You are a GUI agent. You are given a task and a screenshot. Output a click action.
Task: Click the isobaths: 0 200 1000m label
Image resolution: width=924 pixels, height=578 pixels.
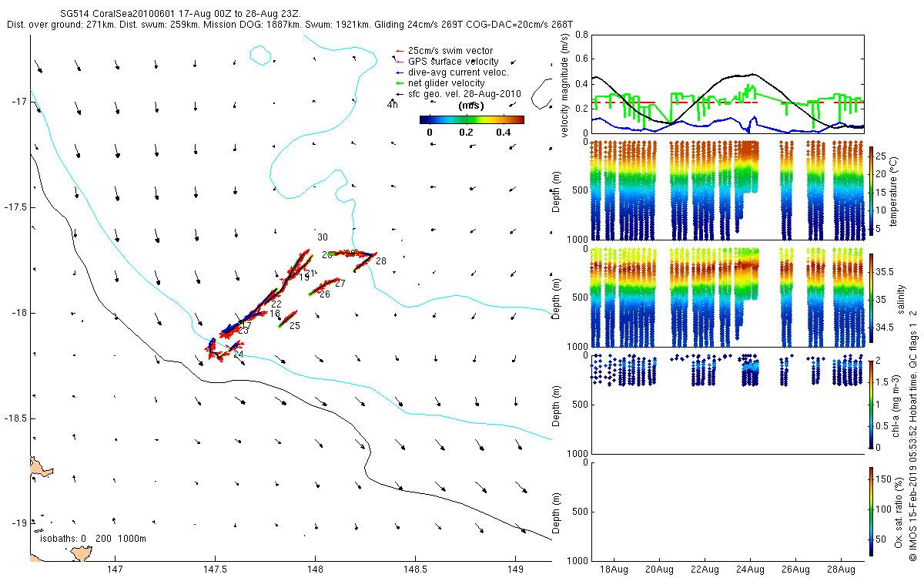click(x=93, y=539)
